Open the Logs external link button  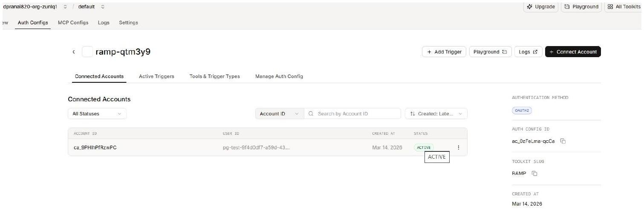[x=528, y=52]
